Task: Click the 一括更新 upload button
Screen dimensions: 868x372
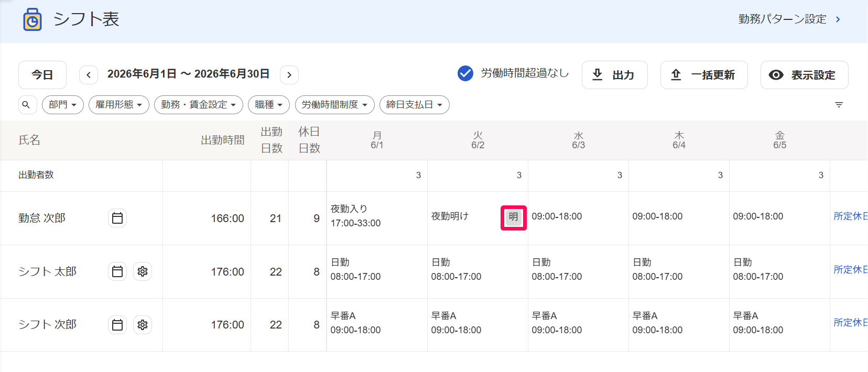Action: [x=704, y=75]
